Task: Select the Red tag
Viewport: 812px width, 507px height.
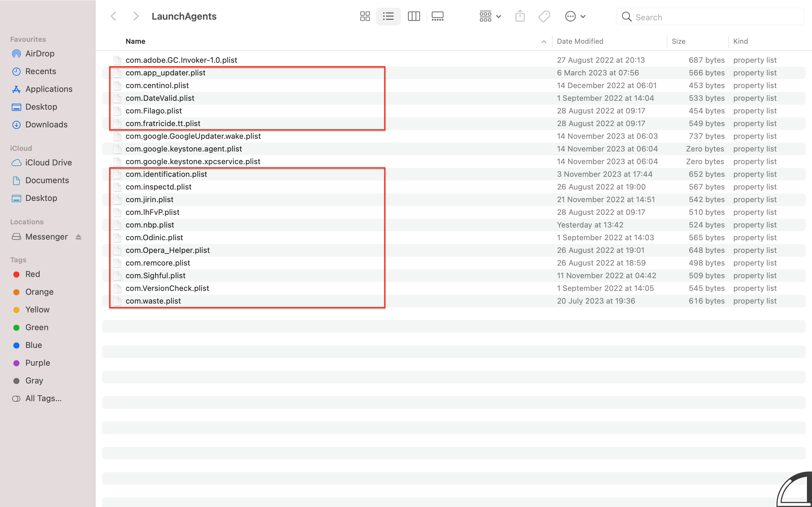Action: pos(33,274)
